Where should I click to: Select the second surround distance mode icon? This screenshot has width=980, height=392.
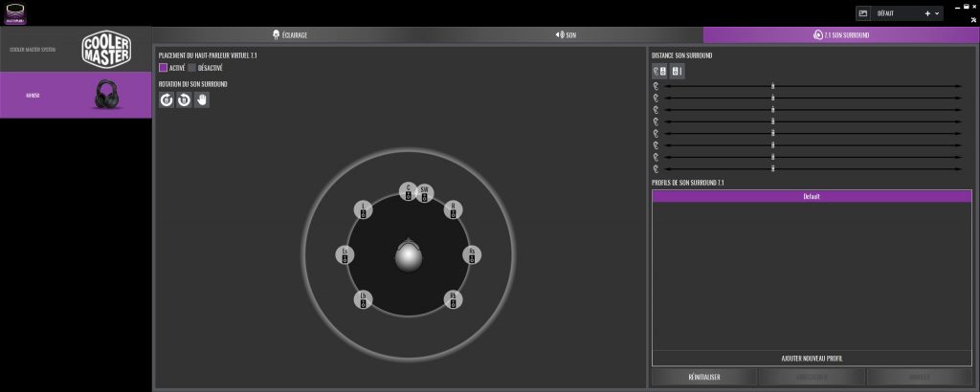pyautogui.click(x=677, y=71)
